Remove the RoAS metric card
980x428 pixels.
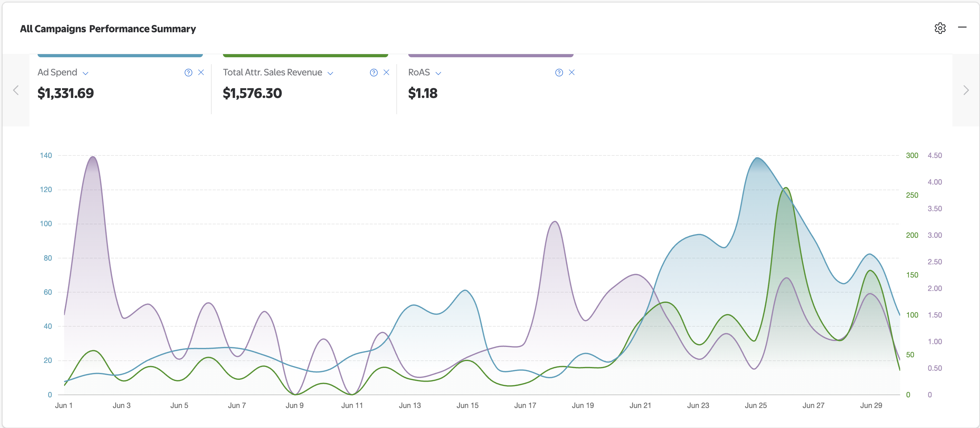pos(572,72)
